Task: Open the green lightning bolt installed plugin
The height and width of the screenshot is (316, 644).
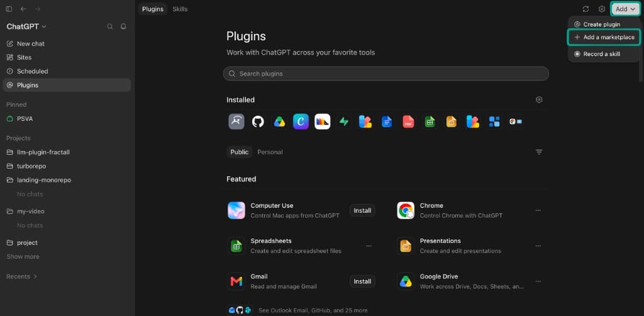Action: [x=344, y=121]
